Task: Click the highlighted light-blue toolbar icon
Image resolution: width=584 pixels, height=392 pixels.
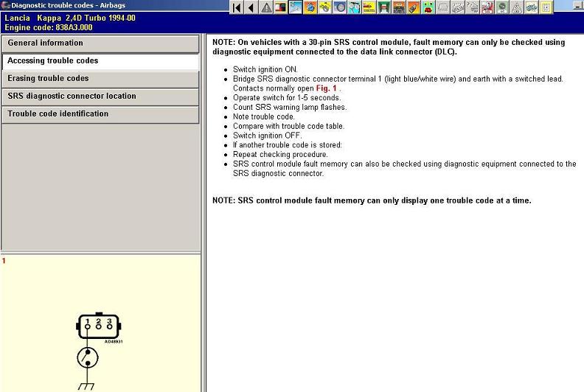Action: pos(295,7)
